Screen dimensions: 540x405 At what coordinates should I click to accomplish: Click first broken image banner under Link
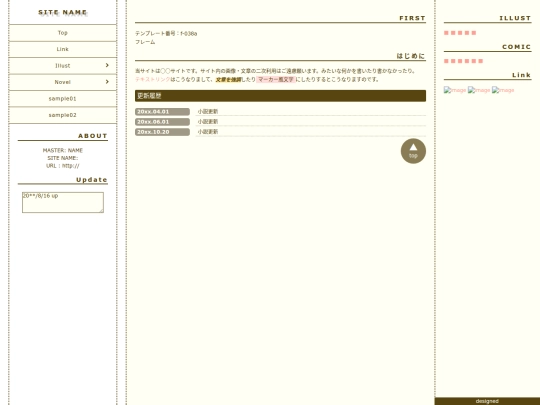click(x=455, y=90)
